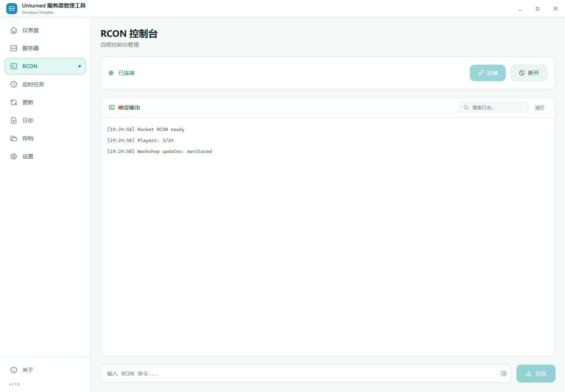Maximize the application window
Image resolution: width=565 pixels, height=392 pixels.
(538, 9)
